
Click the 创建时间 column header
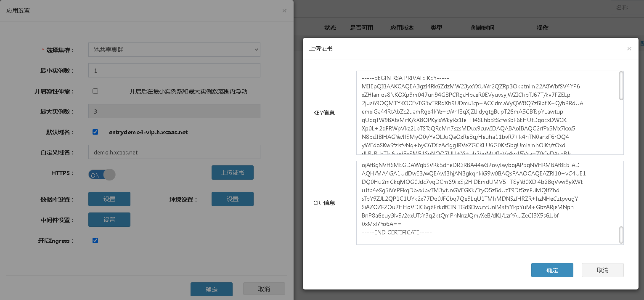click(x=483, y=28)
